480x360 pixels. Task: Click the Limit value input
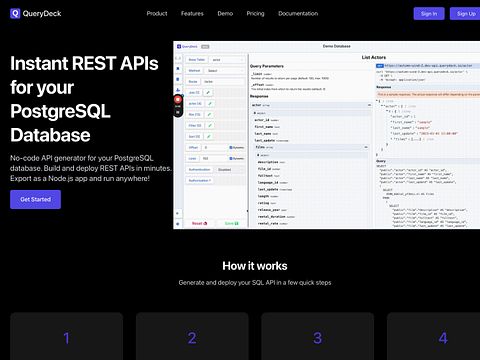click(x=214, y=158)
